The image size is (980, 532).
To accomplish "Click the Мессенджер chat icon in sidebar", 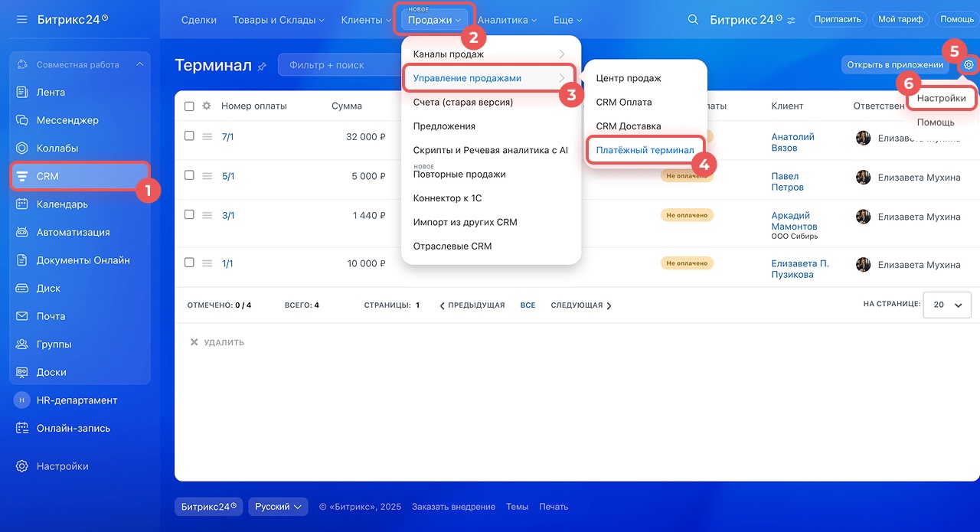I will click(x=22, y=120).
